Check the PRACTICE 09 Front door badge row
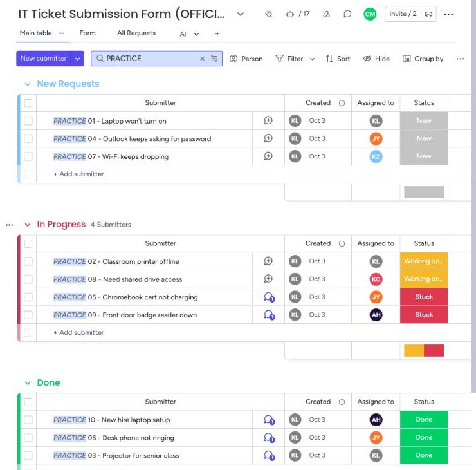This screenshot has width=476, height=470. coord(28,315)
